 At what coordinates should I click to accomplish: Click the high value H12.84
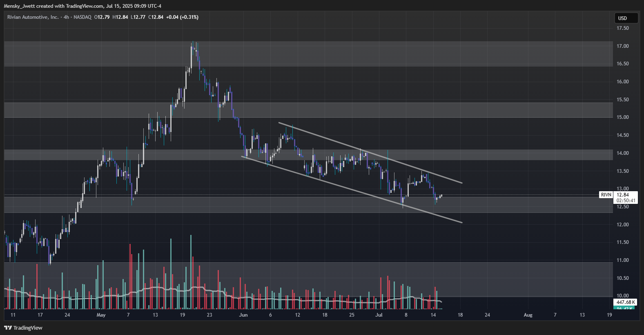[120, 17]
